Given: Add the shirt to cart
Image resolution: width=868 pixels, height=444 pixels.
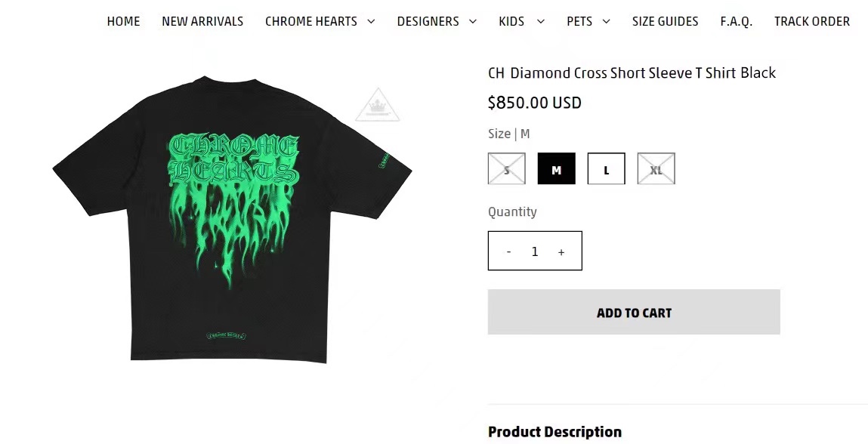Looking at the screenshot, I should pyautogui.click(x=634, y=312).
